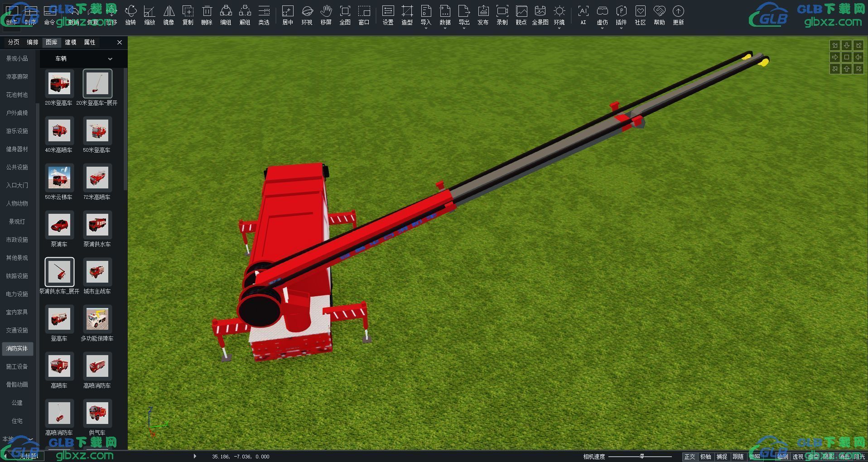Image resolution: width=868 pixels, height=462 pixels.
Task: Open the AI tool in the toolbar
Action: [x=583, y=15]
